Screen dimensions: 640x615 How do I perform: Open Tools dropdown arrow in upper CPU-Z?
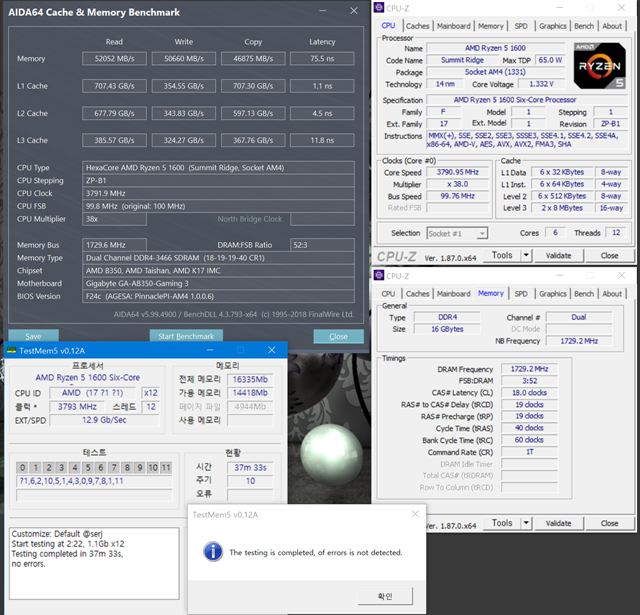coord(526,255)
